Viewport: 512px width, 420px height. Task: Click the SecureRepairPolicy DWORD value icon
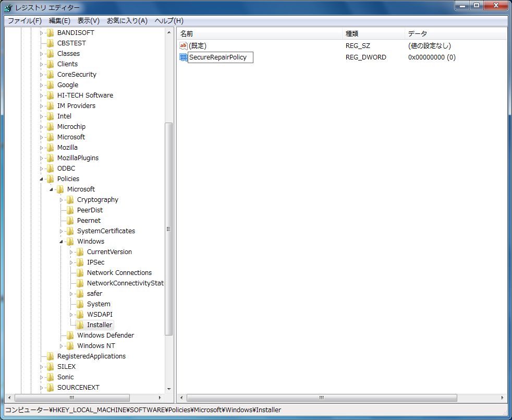(x=184, y=57)
